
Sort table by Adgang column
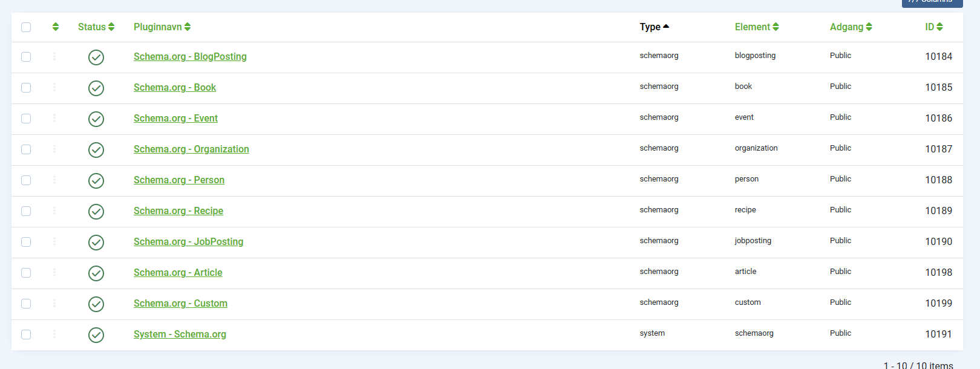(x=851, y=27)
